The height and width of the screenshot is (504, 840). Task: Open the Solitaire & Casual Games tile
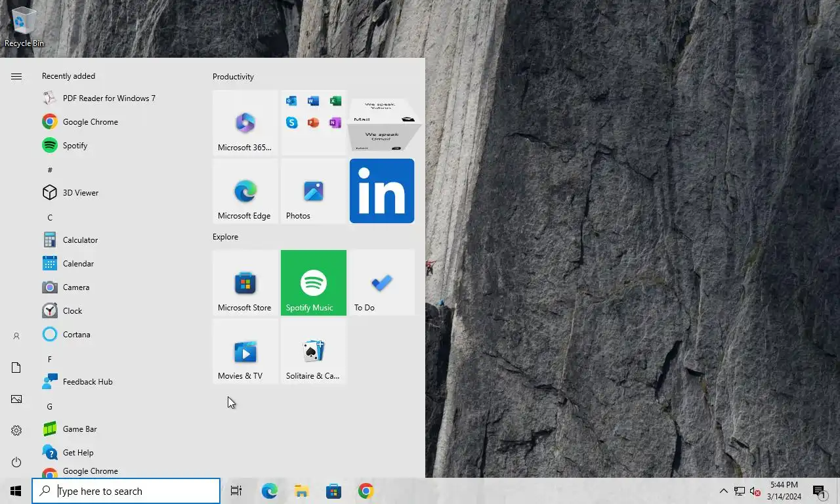click(314, 351)
